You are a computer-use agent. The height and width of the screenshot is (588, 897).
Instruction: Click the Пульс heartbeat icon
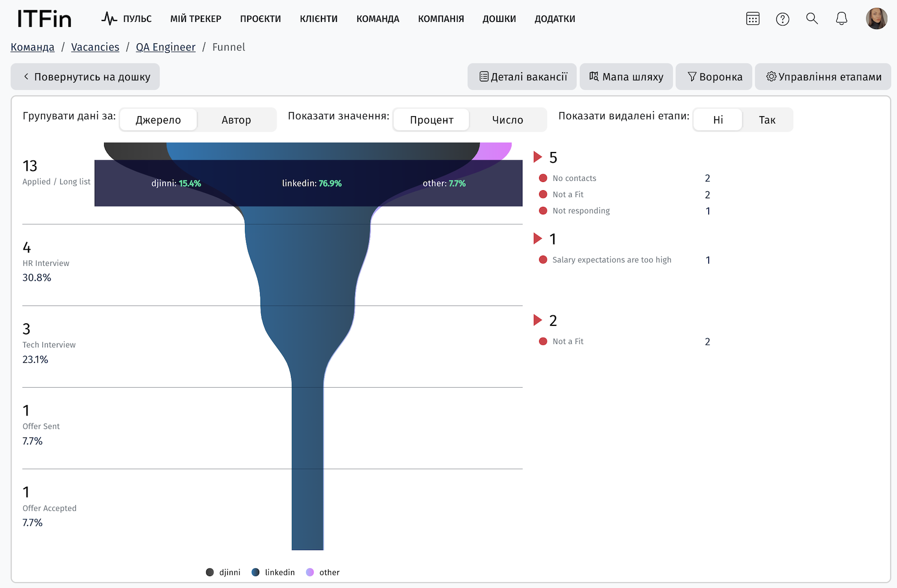[109, 19]
